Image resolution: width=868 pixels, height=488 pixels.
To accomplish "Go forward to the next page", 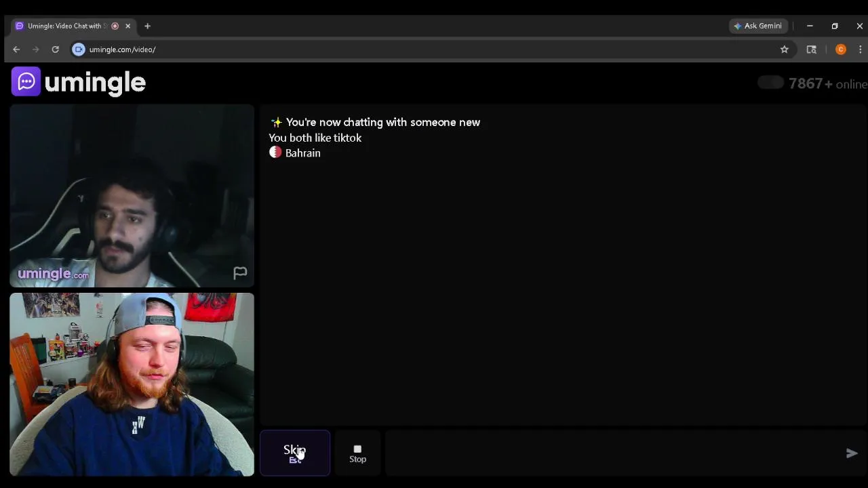I will [x=36, y=49].
